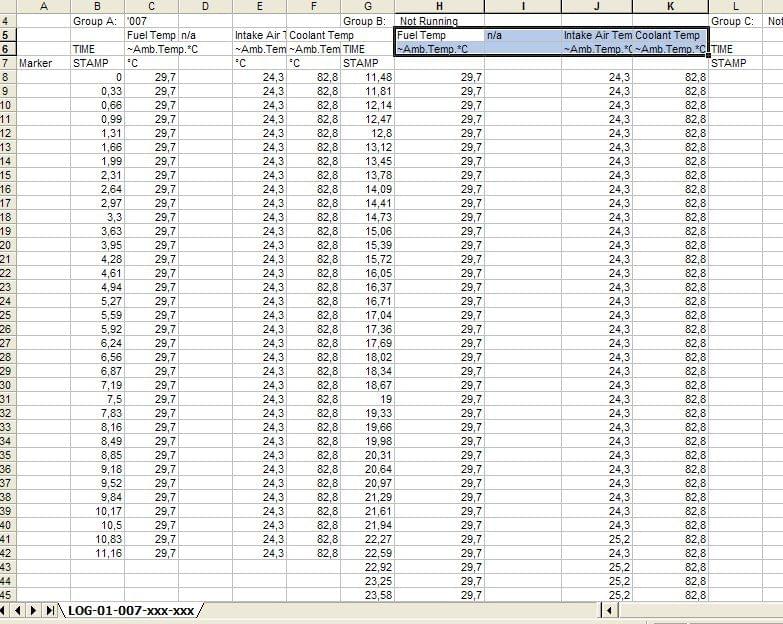Click the horizontal scrollbar left arrow
Viewport: 783px width, 624px height.
click(x=609, y=610)
